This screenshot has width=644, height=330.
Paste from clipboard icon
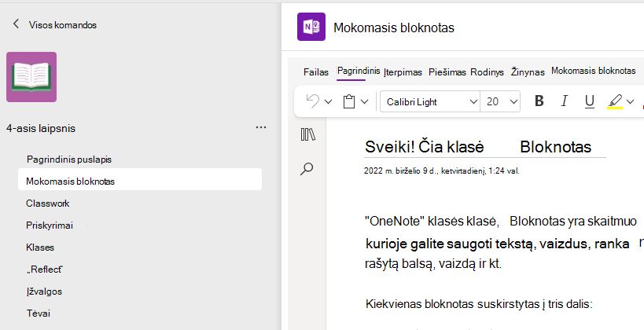click(x=349, y=101)
